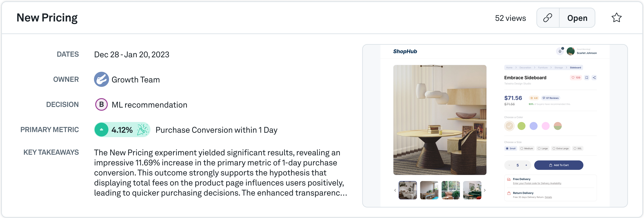Increase quantity with the plus button
This screenshot has height=218, width=644.
click(x=526, y=165)
